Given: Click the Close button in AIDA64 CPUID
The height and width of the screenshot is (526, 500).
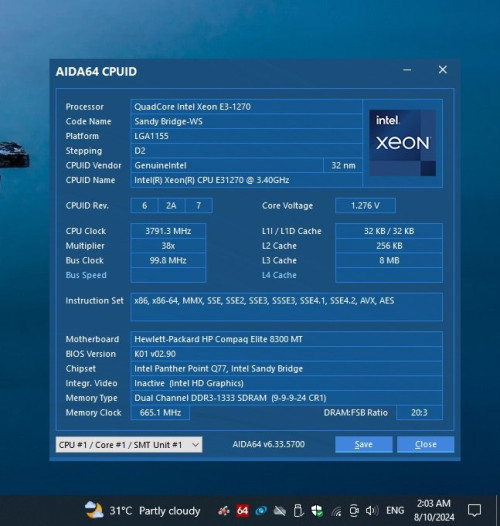Looking at the screenshot, I should [x=426, y=444].
